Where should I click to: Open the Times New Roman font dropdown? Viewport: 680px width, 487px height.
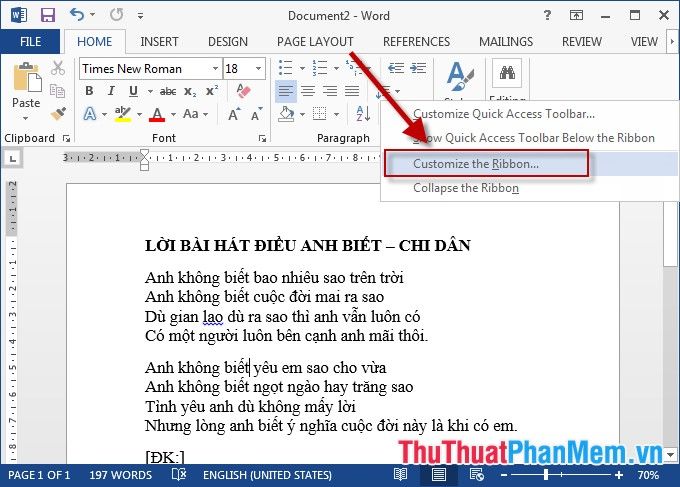[x=215, y=69]
